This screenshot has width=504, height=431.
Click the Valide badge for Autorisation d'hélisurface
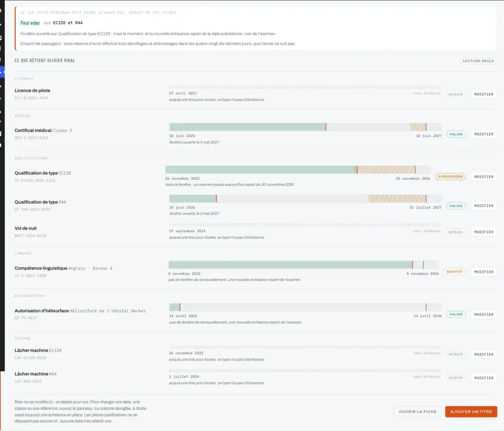pos(456,314)
